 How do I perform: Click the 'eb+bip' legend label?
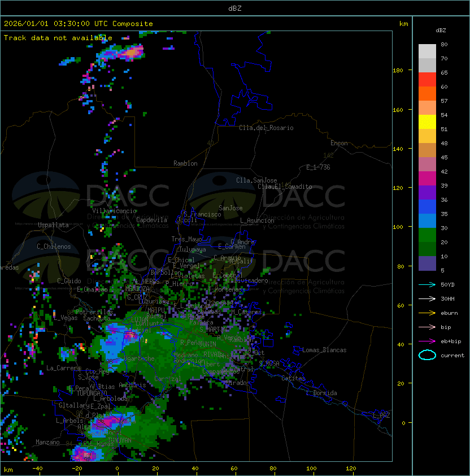click(x=451, y=341)
